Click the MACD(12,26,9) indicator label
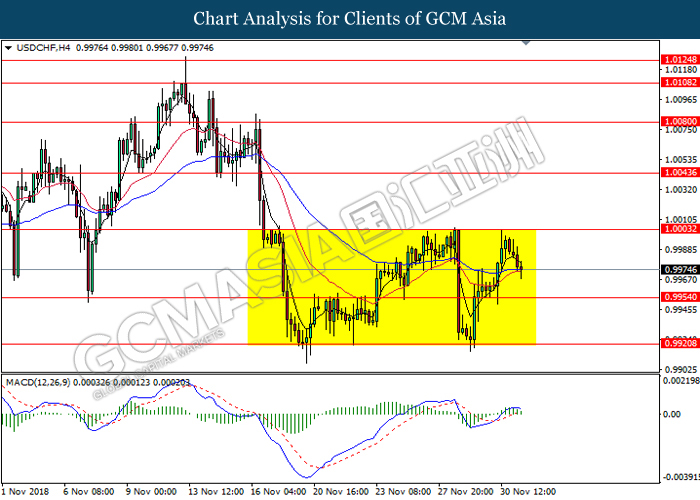The height and width of the screenshot is (500, 700). point(38,383)
